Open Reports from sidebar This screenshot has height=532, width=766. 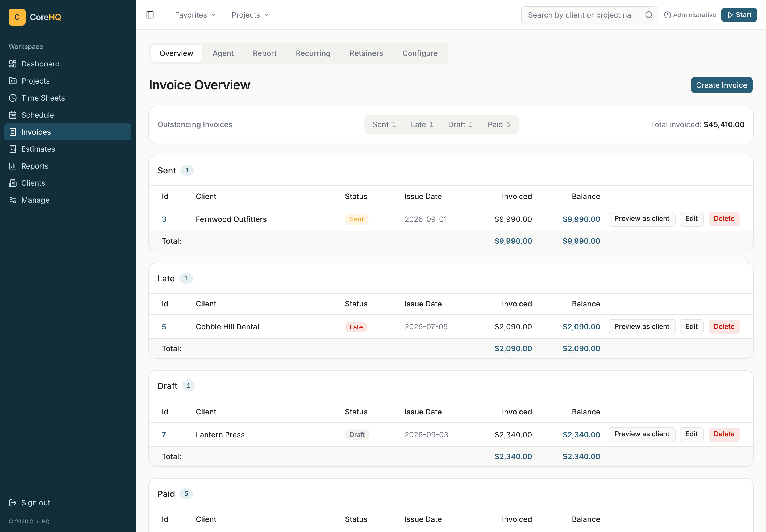pyautogui.click(x=68, y=166)
